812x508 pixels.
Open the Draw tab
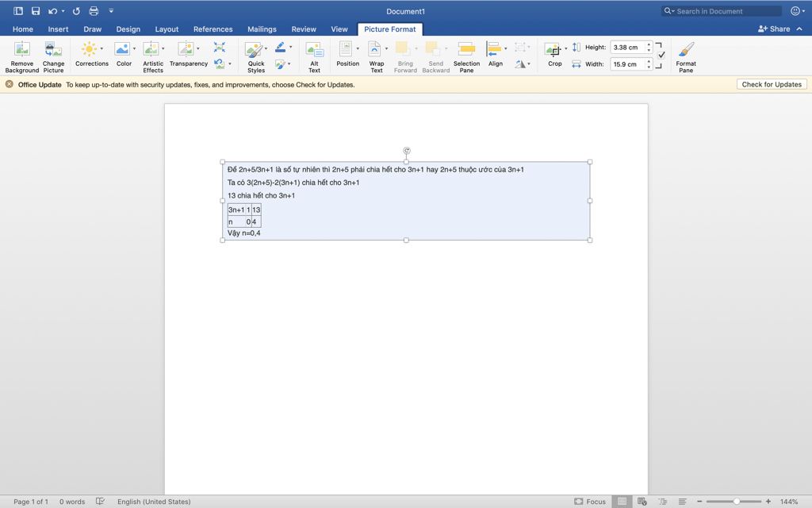coord(93,29)
